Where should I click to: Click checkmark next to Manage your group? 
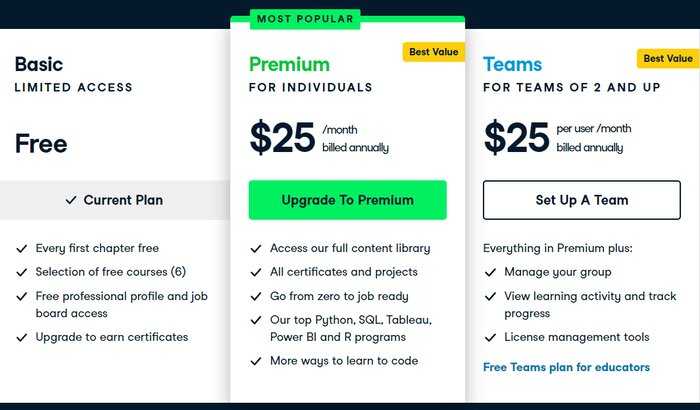point(490,272)
